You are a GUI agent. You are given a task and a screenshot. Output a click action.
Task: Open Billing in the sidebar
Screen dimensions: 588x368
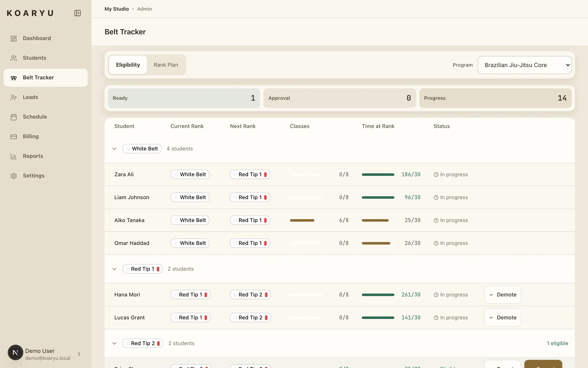click(46, 136)
